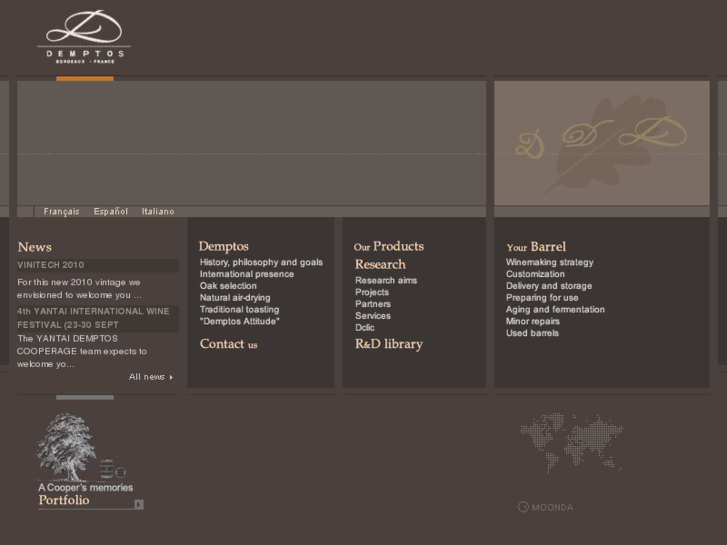
Task: Click the oak tree Cooper's memories image
Action: [x=81, y=447]
